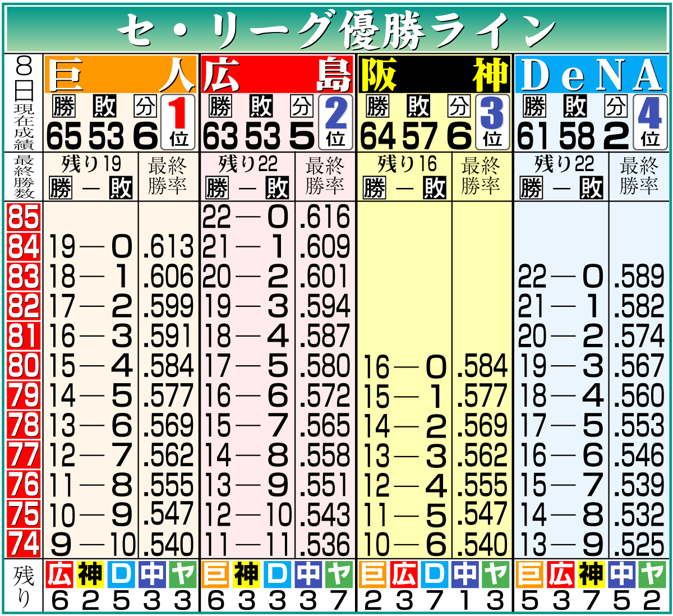Click the Hiroshima 11—11 record cell
The width and height of the screenshot is (673, 616).
[x=247, y=545]
